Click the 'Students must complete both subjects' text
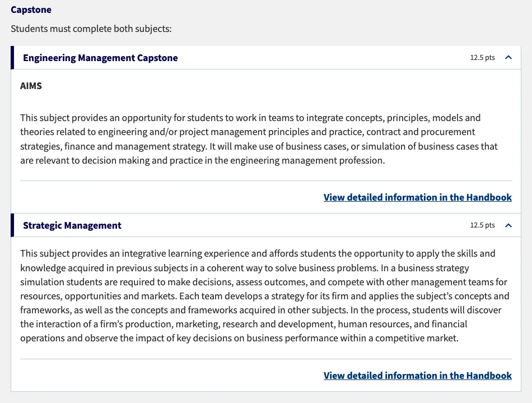Viewport: 532px width, 403px height. click(x=91, y=28)
